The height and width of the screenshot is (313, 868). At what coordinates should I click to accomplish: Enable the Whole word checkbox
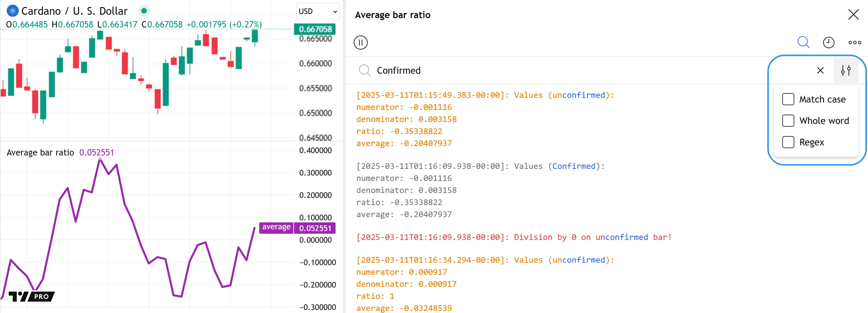click(x=788, y=121)
